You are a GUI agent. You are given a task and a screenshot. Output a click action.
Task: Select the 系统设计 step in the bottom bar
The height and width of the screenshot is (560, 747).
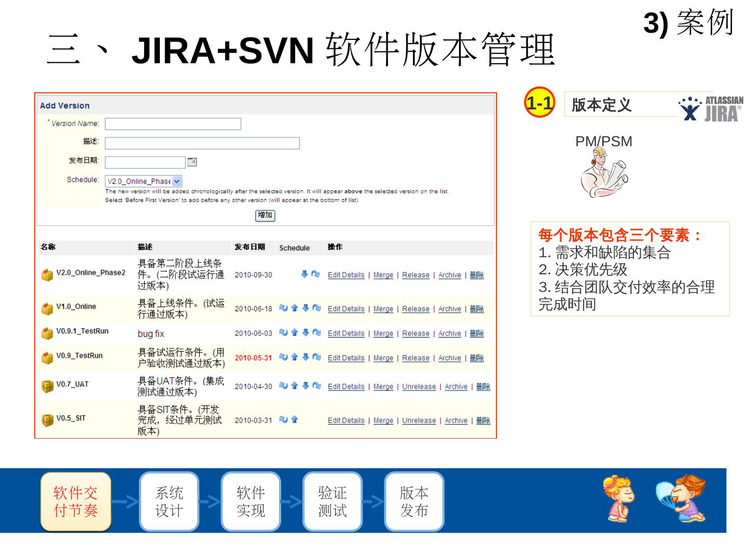click(169, 501)
